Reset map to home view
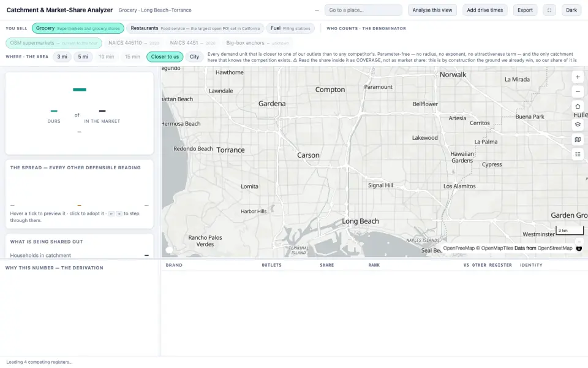Image resolution: width=588 pixels, height=368 pixels. (x=578, y=107)
